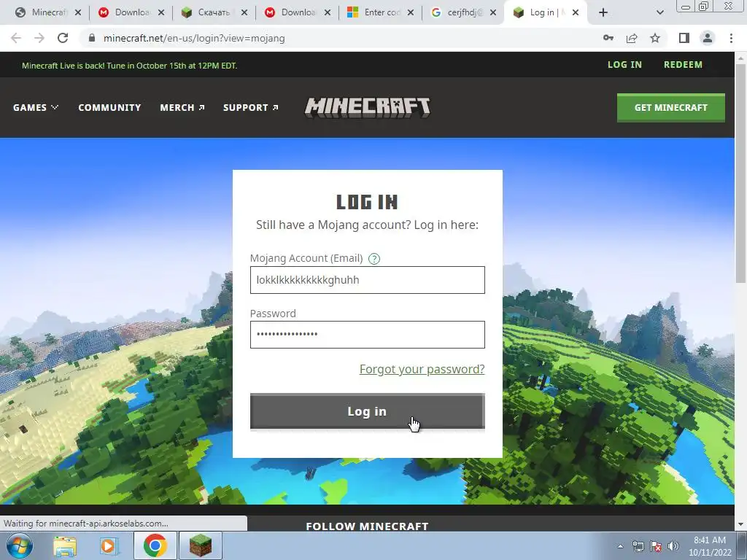Focus the Mojang Account email field
747x560 pixels.
coord(368,280)
